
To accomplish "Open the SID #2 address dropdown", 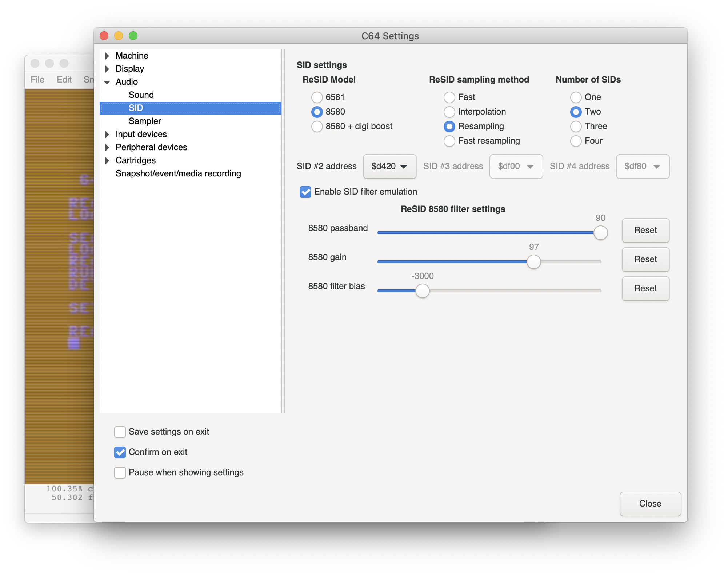I will (x=389, y=167).
